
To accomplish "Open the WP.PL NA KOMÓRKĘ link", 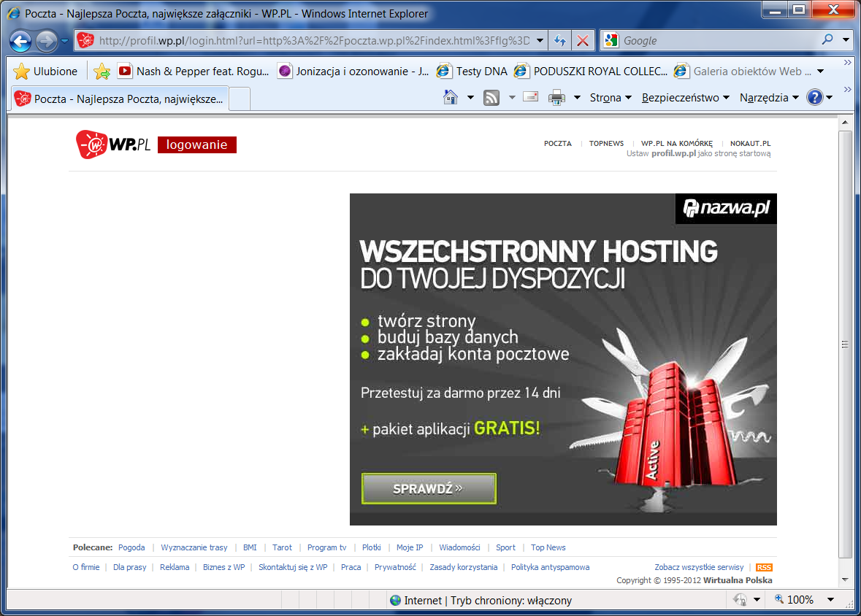I will click(x=676, y=143).
